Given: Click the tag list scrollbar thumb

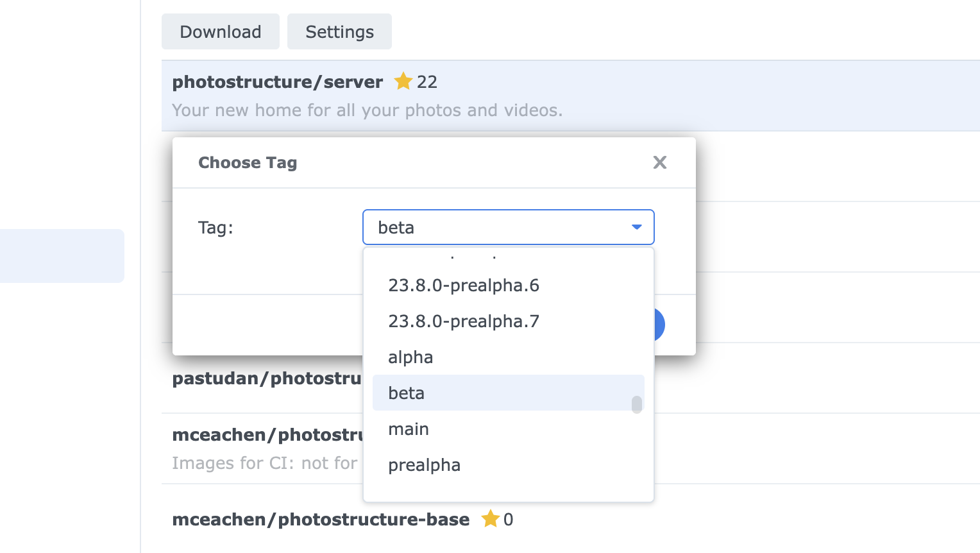Looking at the screenshot, I should point(636,404).
